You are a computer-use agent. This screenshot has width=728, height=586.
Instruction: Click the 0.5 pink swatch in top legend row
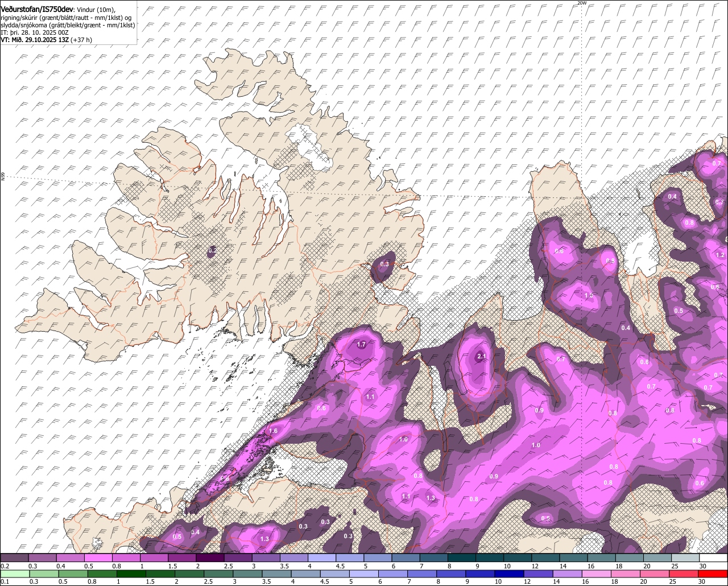[98, 558]
